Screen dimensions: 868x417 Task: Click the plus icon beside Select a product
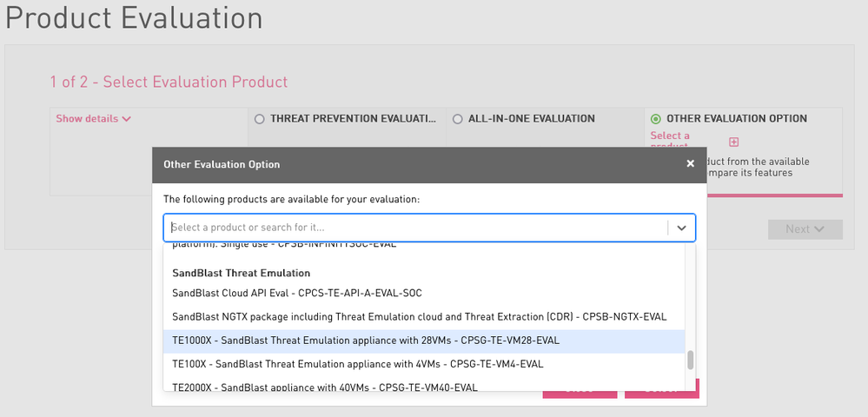[x=733, y=142]
